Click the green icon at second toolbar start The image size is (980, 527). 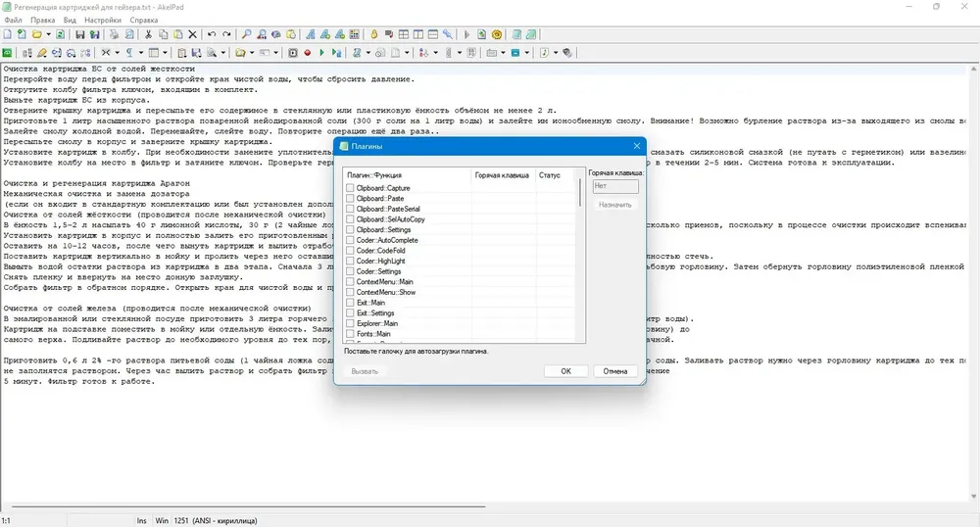point(8,53)
